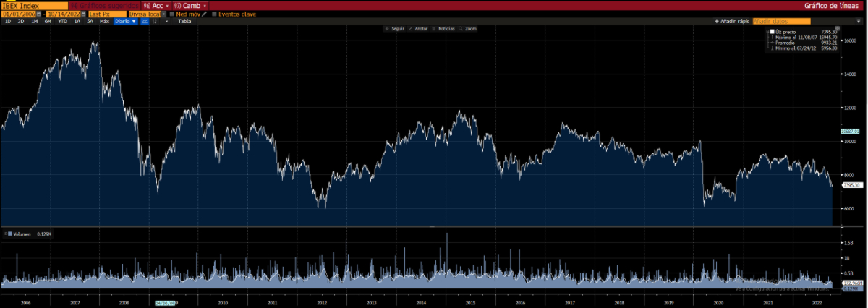Click the candlestick chart type icon
The height and width of the screenshot is (308, 868).
point(155,22)
